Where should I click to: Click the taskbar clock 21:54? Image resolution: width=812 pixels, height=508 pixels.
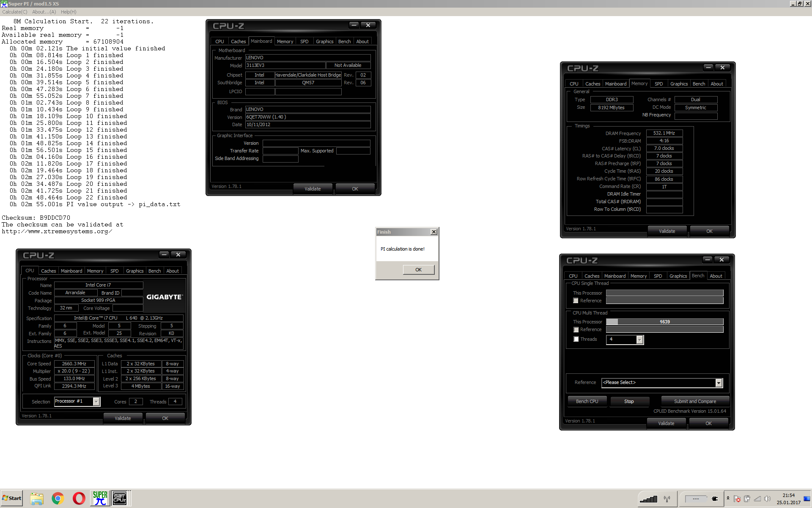point(788,499)
